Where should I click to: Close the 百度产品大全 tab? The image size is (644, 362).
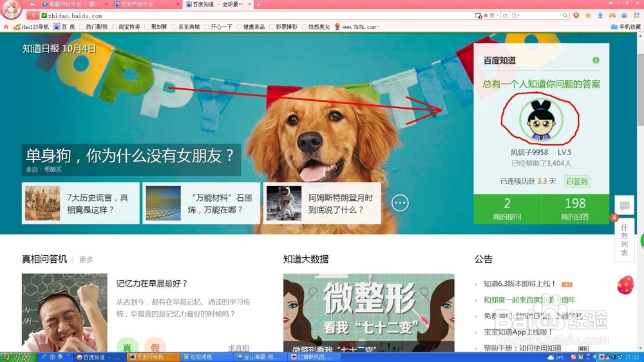pos(178,5)
